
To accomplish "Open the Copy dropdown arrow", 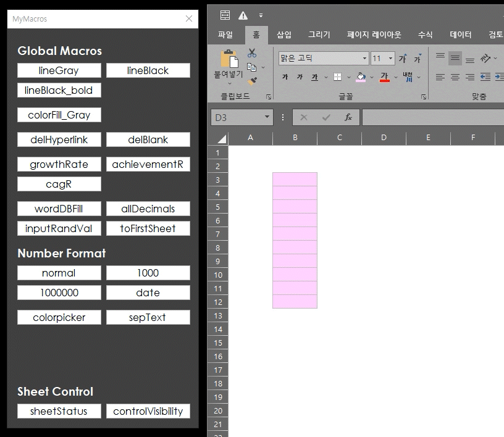I will tap(263, 67).
